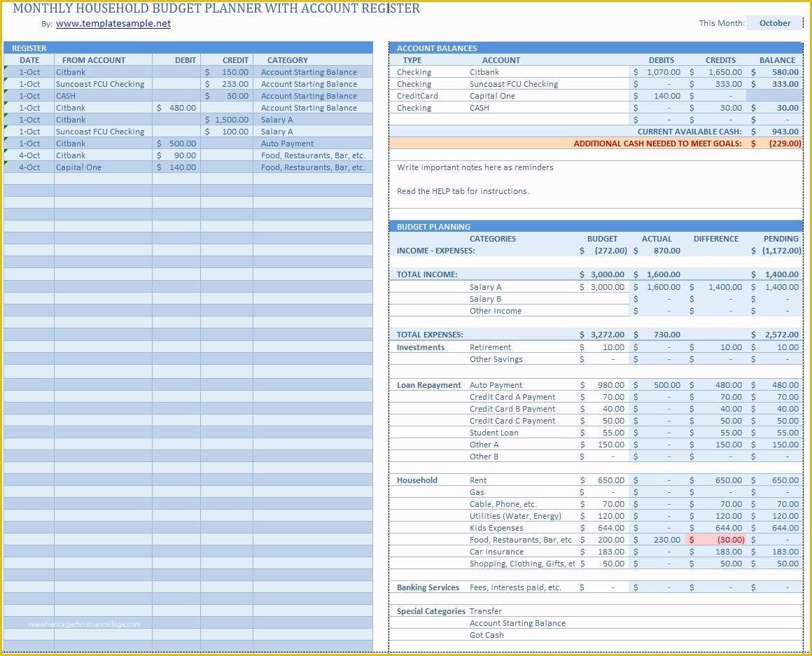Image resolution: width=812 pixels, height=656 pixels.
Task: Select the Fees, Interests paid, etc. label
Action: (515, 587)
